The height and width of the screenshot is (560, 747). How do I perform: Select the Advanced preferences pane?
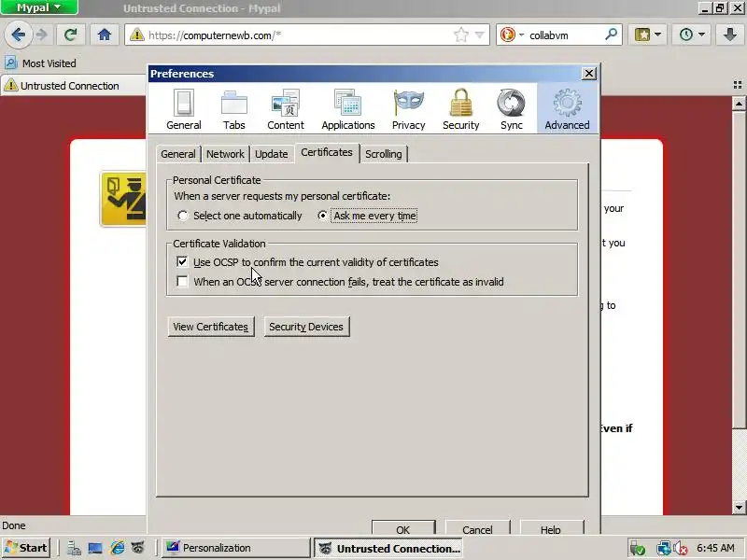pos(567,108)
